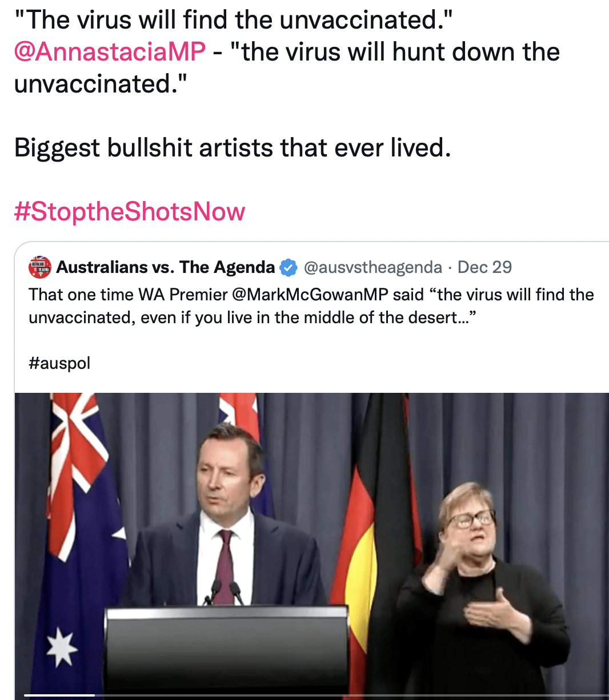609x700 pixels.
Task: Click the "Biggest bullshit artists" tweet line
Action: [x=233, y=148]
